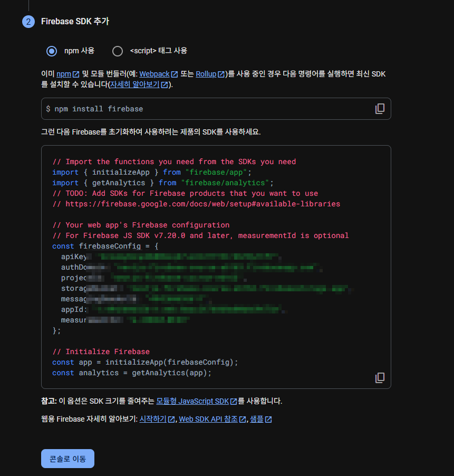This screenshot has width=454, height=476.
Task: Open the 샘플 link
Action: coord(257,419)
